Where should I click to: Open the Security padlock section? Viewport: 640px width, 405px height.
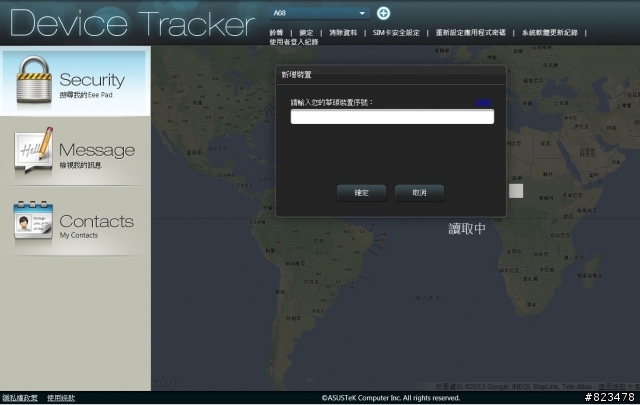[x=74, y=81]
